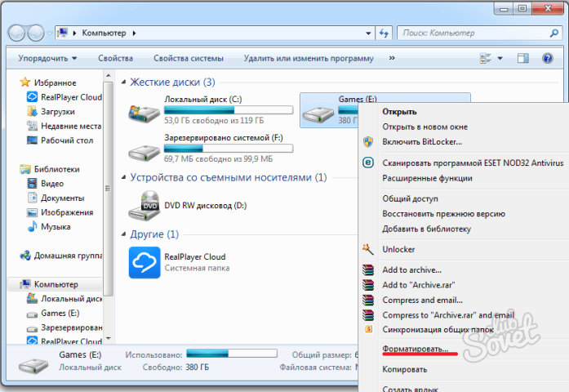Image resolution: width=569 pixels, height=392 pixels.
Task: Expand the arrow after Компьютер in address bar
Action: coord(134,33)
